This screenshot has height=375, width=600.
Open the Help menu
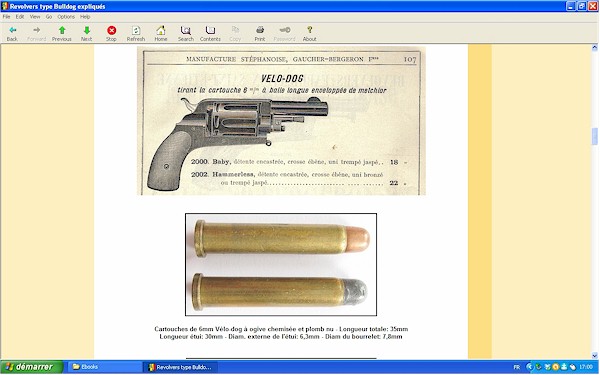(85, 17)
